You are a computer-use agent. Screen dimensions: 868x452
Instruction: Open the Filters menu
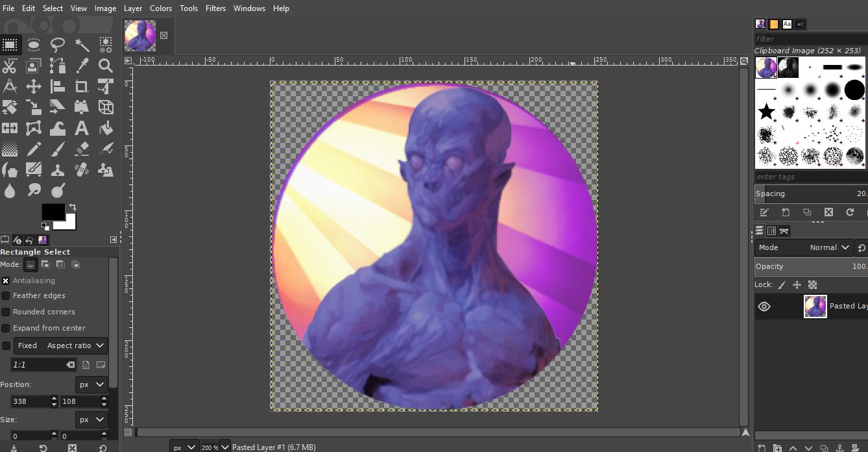click(215, 8)
